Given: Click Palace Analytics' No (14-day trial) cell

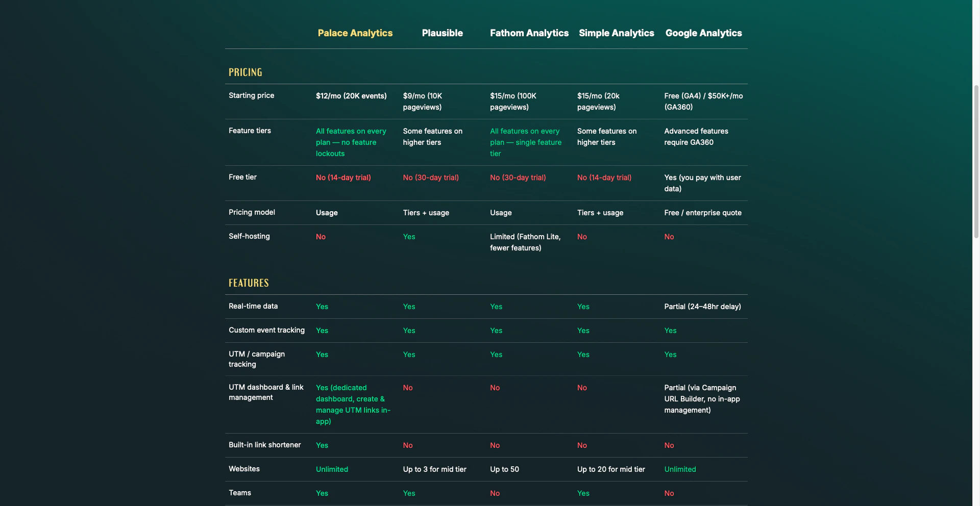Looking at the screenshot, I should (344, 178).
